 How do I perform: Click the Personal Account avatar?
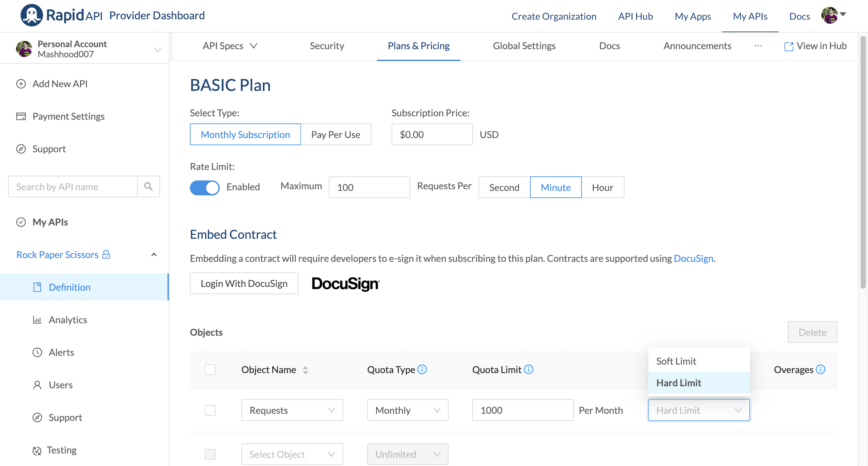pos(24,49)
